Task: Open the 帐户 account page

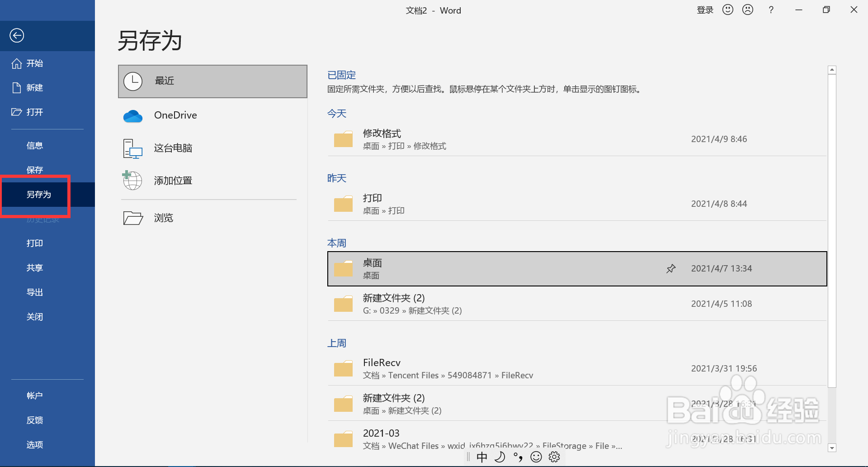Action: pyautogui.click(x=47, y=396)
